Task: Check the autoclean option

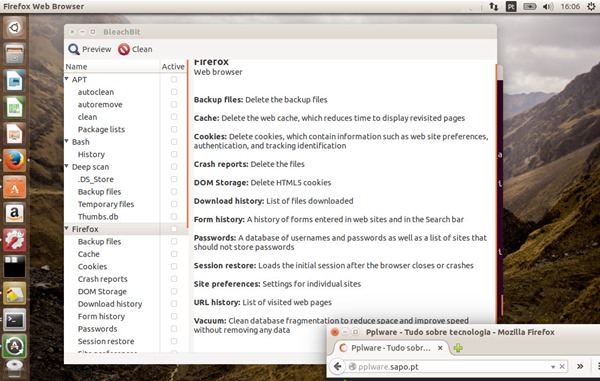Action: [x=174, y=92]
